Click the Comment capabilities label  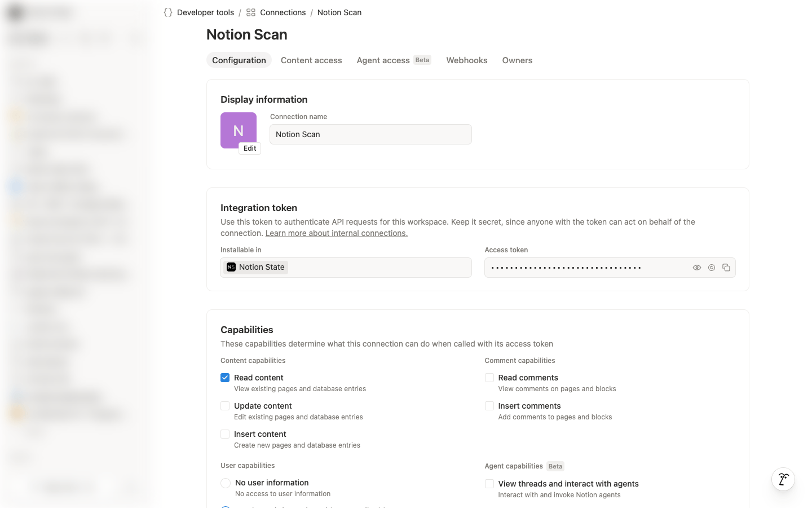520,361
